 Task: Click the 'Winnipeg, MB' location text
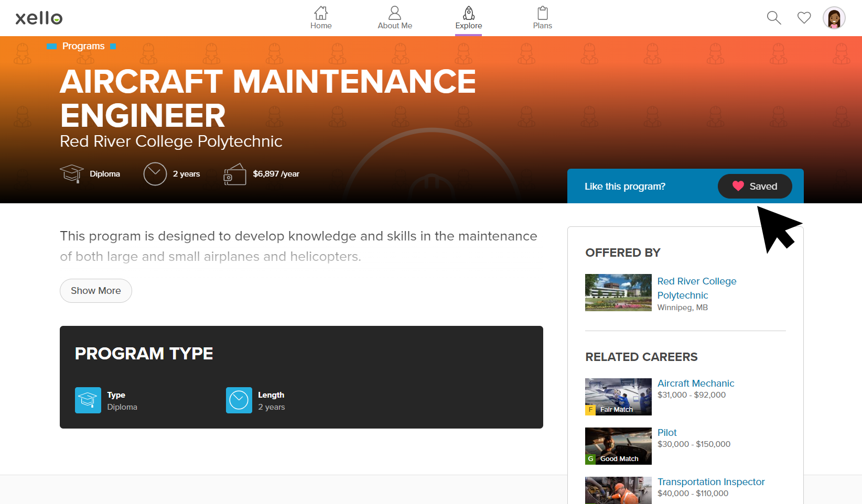(x=683, y=308)
